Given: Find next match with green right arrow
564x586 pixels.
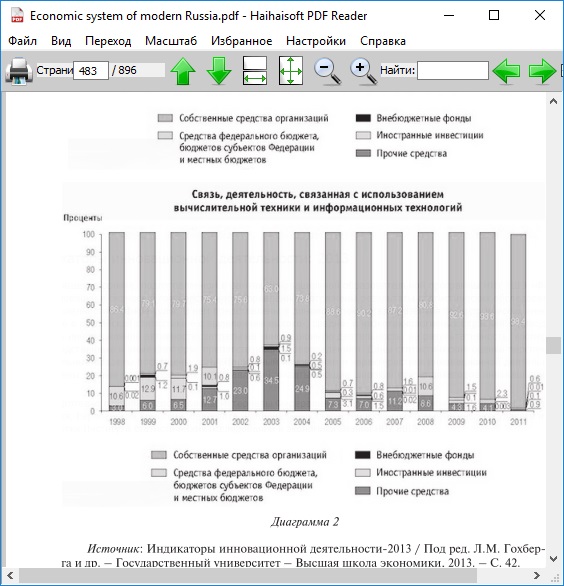Looking at the screenshot, I should point(542,71).
